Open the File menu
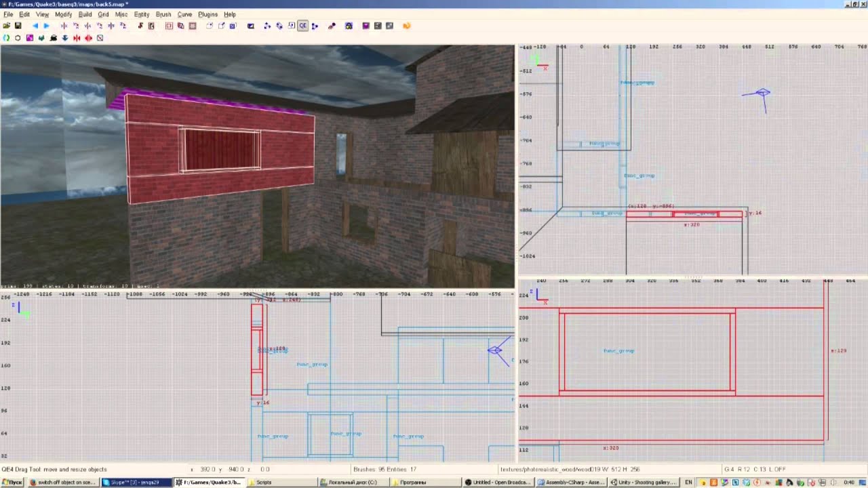The width and height of the screenshot is (868, 488). tap(8, 14)
